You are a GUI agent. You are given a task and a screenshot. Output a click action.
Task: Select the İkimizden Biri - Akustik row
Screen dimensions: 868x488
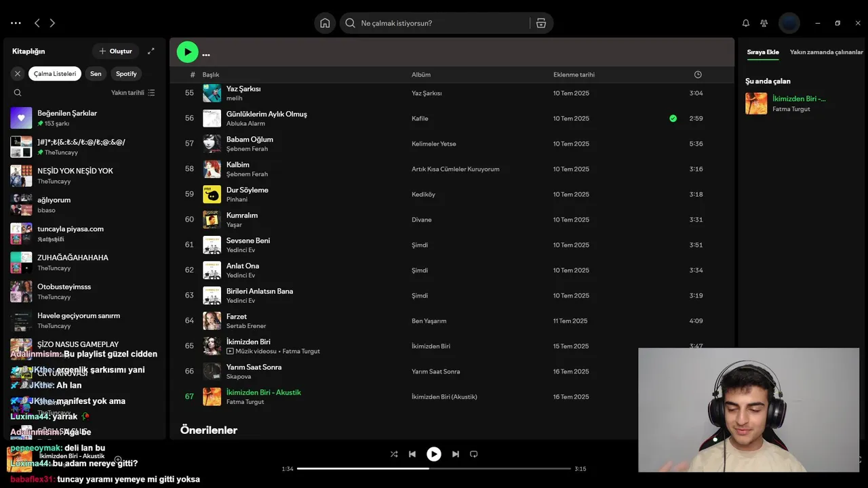[x=452, y=396]
